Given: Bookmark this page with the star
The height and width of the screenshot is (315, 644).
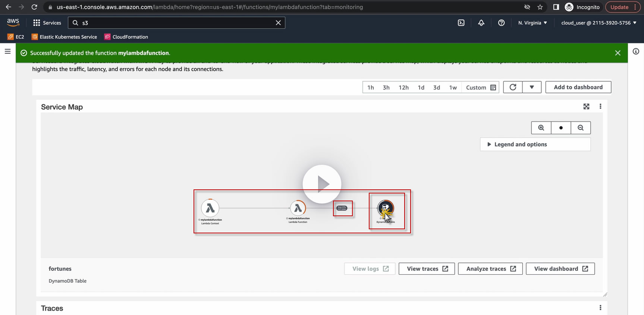Looking at the screenshot, I should pos(540,7).
